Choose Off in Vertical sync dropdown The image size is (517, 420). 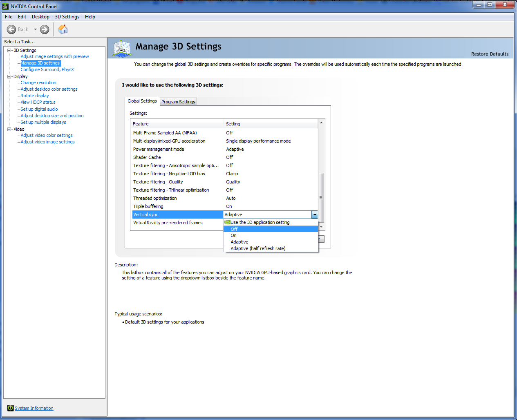[271, 229]
